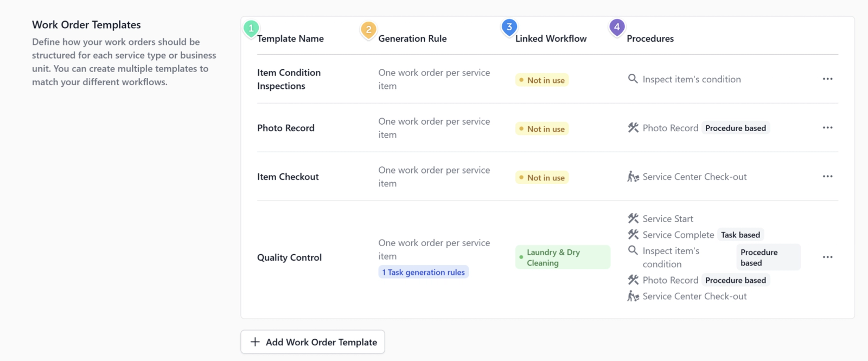This screenshot has height=361, width=868.
Task: Open the three-dot menu for Photo Record
Action: [827, 128]
